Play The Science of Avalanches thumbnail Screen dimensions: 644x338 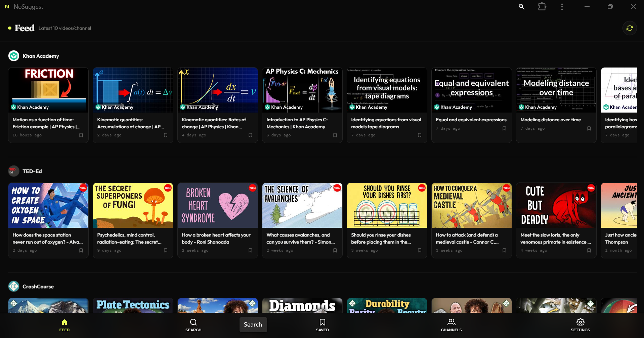(302, 205)
